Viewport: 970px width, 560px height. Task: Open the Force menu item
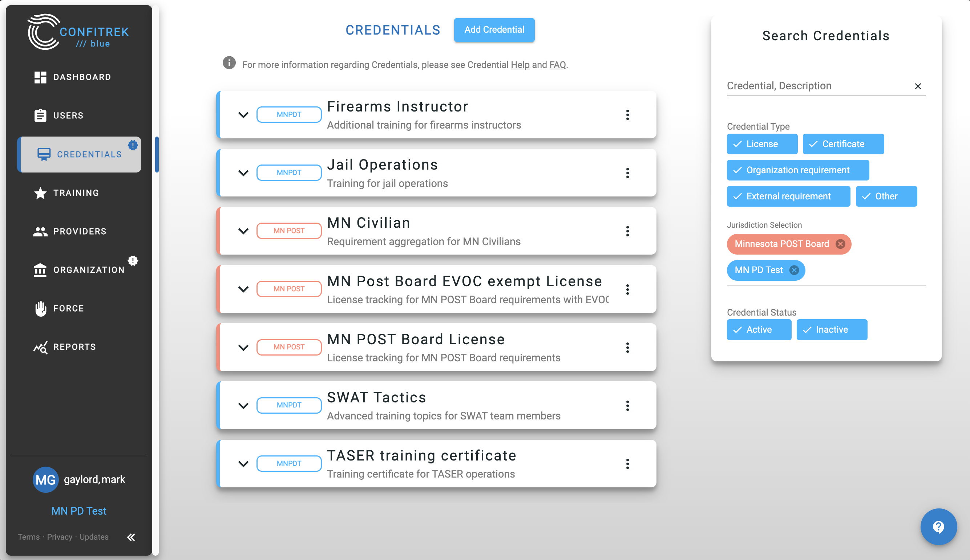click(x=79, y=308)
